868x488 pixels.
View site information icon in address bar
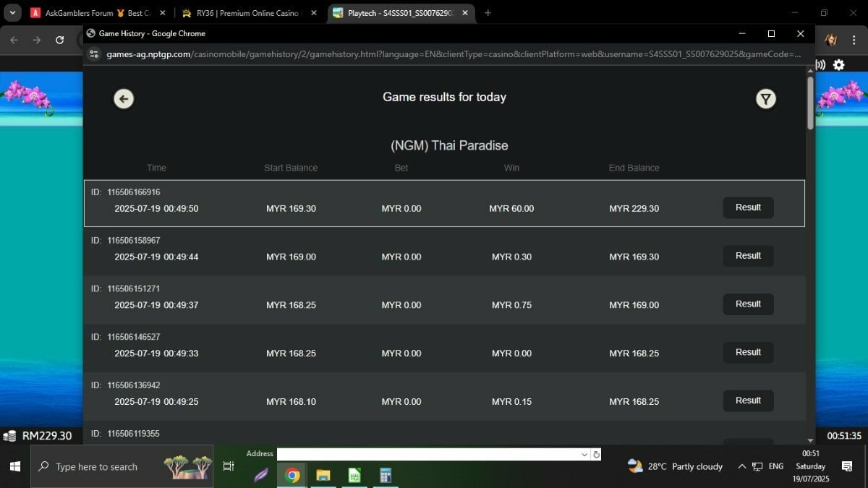93,54
